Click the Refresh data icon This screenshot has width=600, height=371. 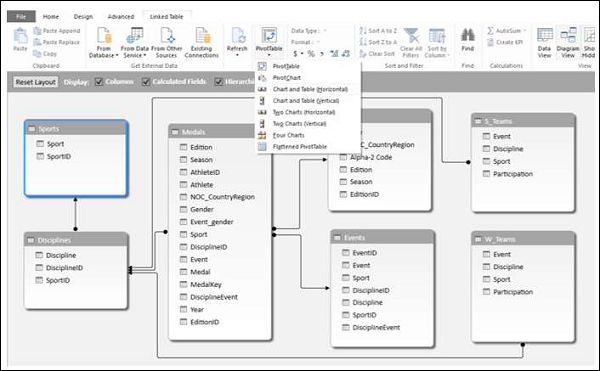tap(238, 36)
